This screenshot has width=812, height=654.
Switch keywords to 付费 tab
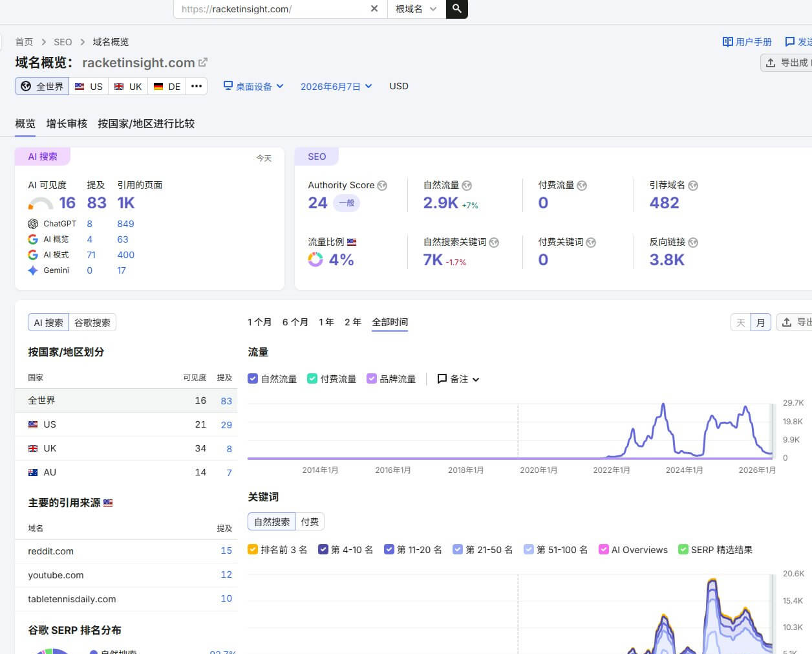click(310, 521)
